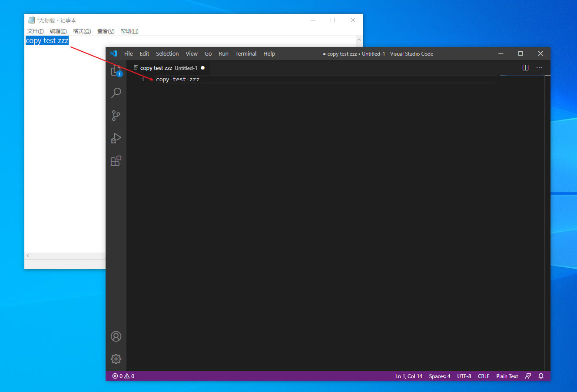The image size is (577, 392).
Task: Click Notepad scroll left arrow
Action: click(28, 256)
